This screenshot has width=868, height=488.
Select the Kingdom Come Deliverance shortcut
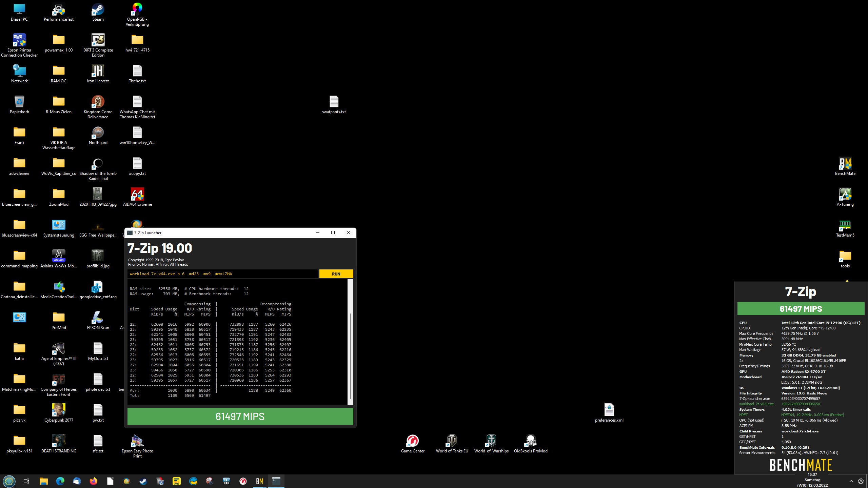[98, 107]
